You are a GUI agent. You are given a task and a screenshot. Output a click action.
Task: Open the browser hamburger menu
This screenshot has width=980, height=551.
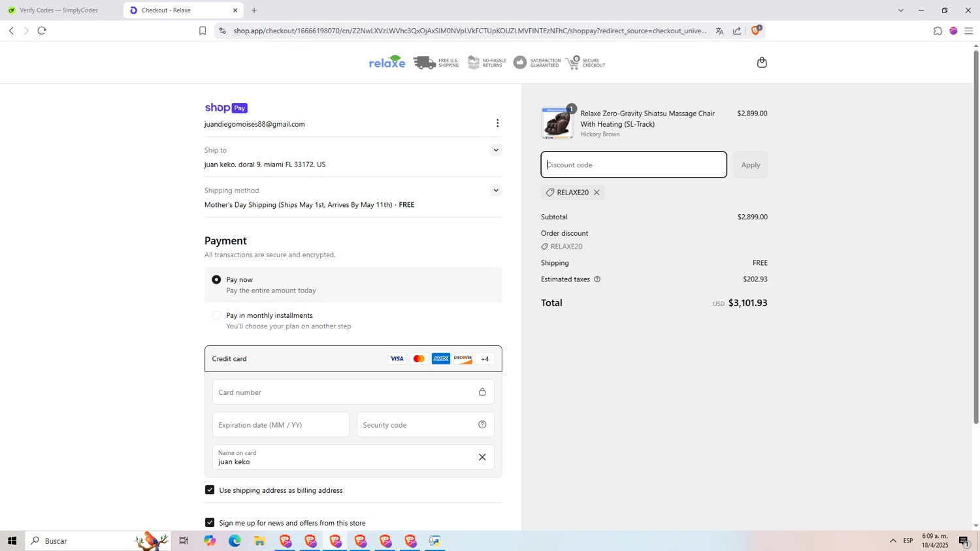tap(969, 31)
